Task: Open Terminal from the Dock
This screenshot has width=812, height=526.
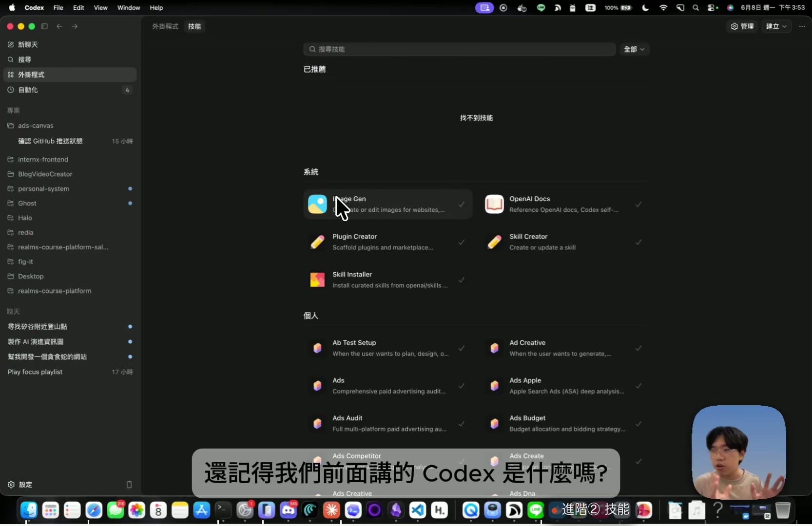Action: point(223,510)
